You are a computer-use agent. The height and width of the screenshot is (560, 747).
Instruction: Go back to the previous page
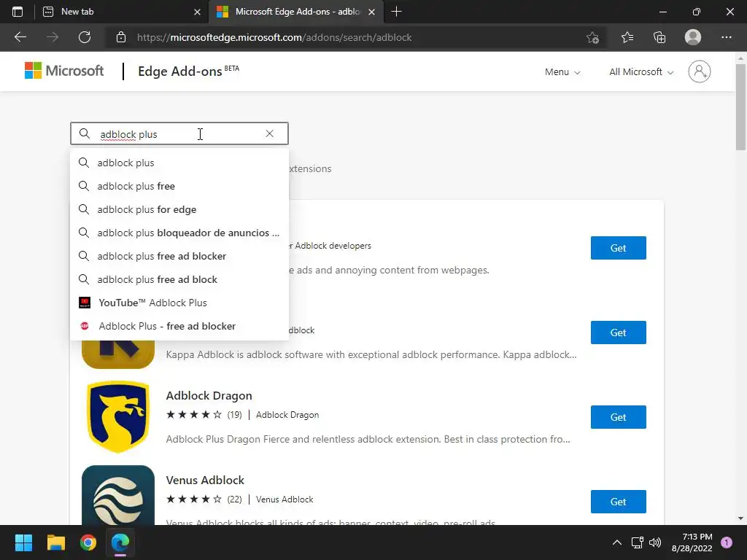(x=20, y=37)
